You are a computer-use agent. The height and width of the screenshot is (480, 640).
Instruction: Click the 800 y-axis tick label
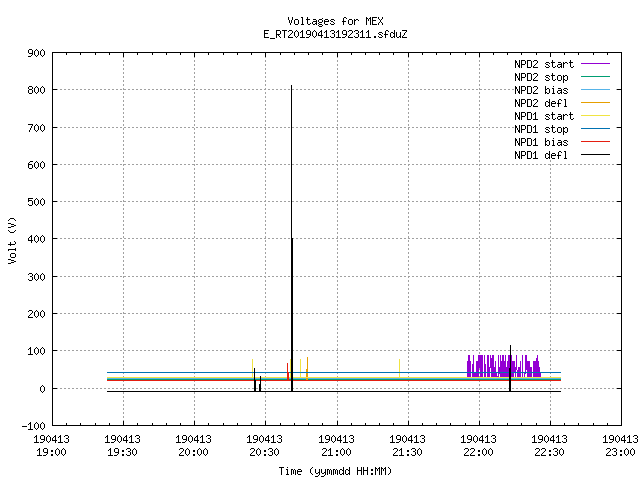point(36,90)
